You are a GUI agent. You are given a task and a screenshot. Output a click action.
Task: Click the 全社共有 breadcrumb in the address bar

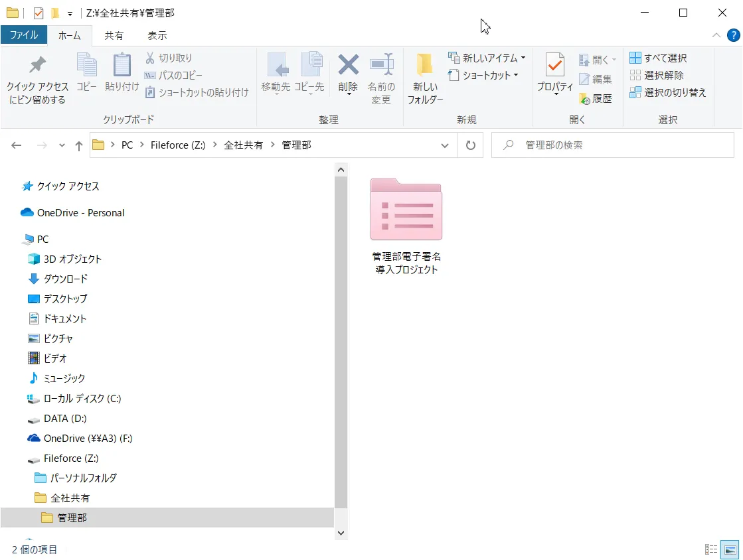point(243,145)
